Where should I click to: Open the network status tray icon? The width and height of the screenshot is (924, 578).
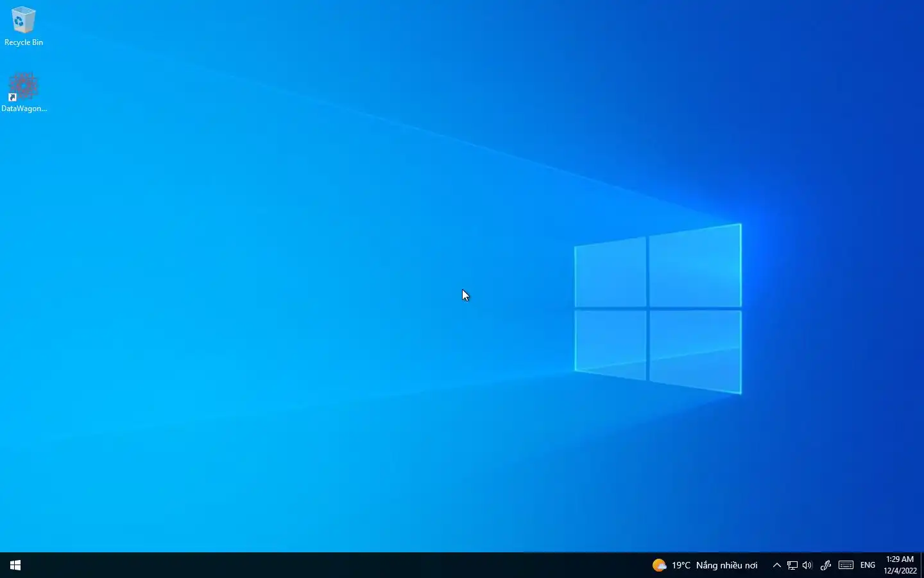(792, 565)
